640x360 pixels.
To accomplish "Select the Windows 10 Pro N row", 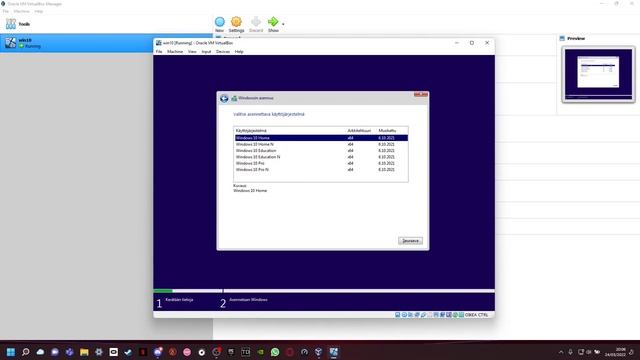I will 321,169.
